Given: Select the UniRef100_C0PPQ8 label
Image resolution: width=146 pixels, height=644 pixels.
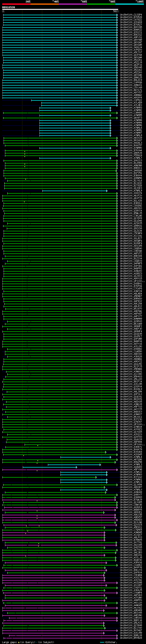Looking at the screenshot, I should point(131,82).
